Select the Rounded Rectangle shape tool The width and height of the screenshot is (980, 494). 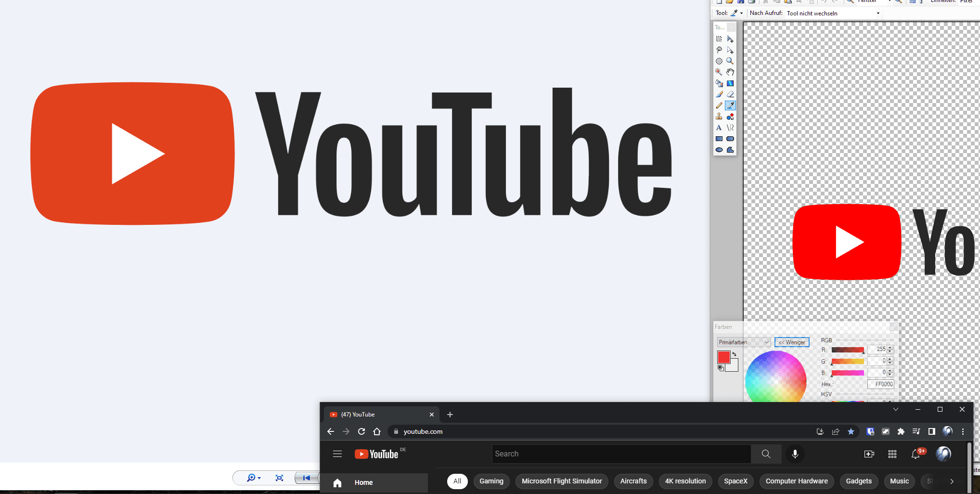tap(730, 139)
